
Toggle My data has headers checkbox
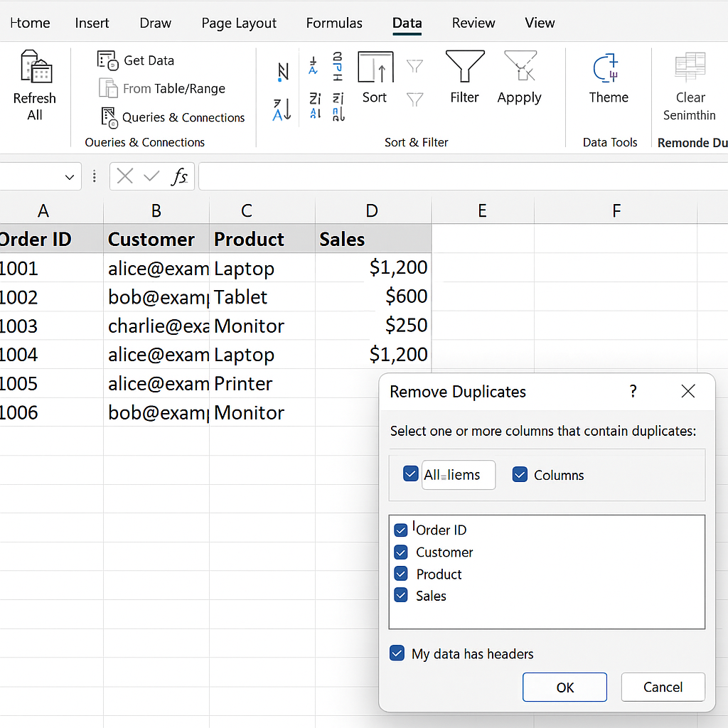[397, 653]
